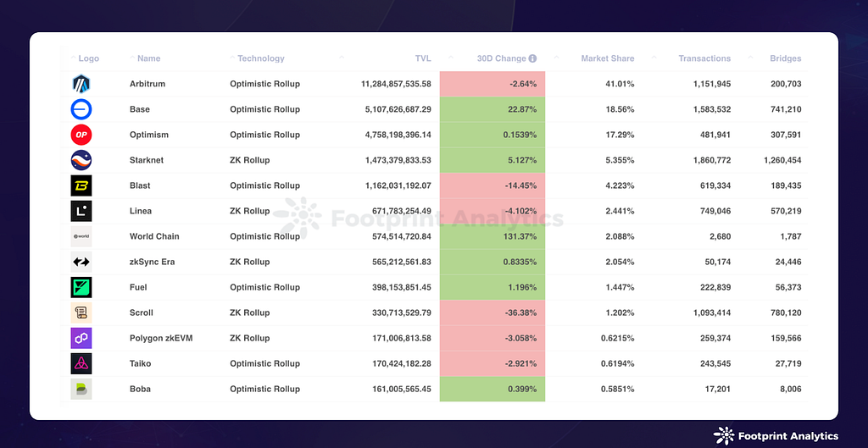This screenshot has height=448, width=868.
Task: Click the zkSync Era arrows logo
Action: (81, 262)
